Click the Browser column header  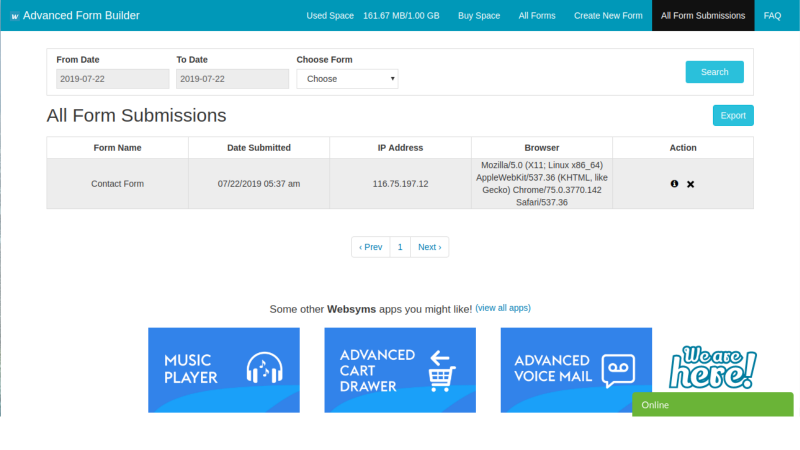click(x=542, y=147)
